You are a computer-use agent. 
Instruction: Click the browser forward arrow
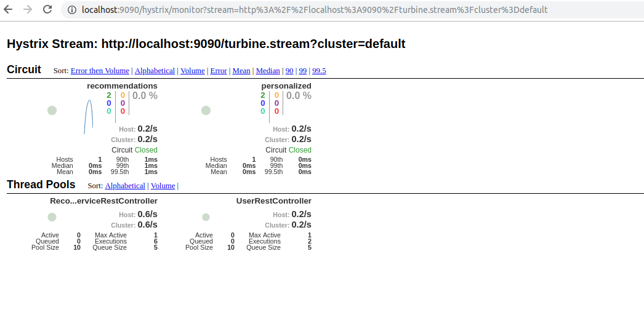[28, 9]
